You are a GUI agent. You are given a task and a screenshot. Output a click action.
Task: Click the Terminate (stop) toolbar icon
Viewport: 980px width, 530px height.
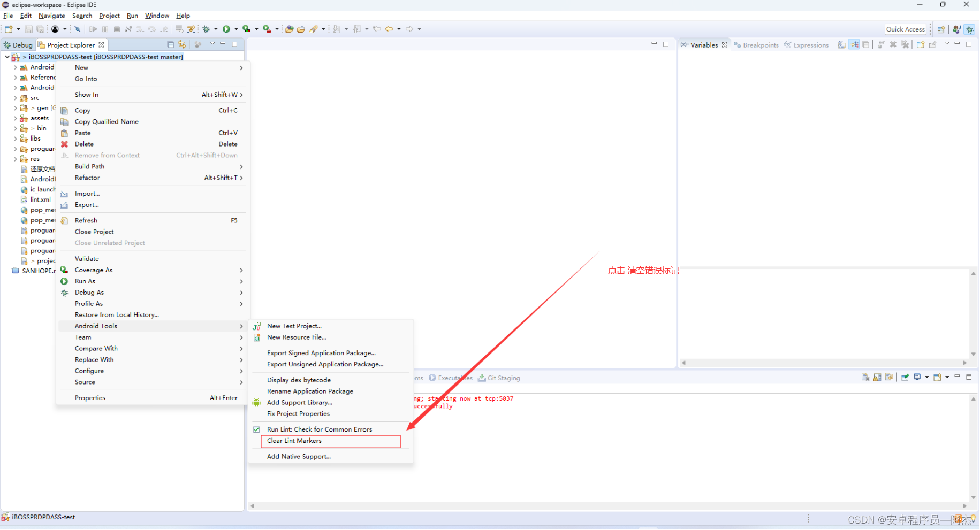click(x=117, y=29)
